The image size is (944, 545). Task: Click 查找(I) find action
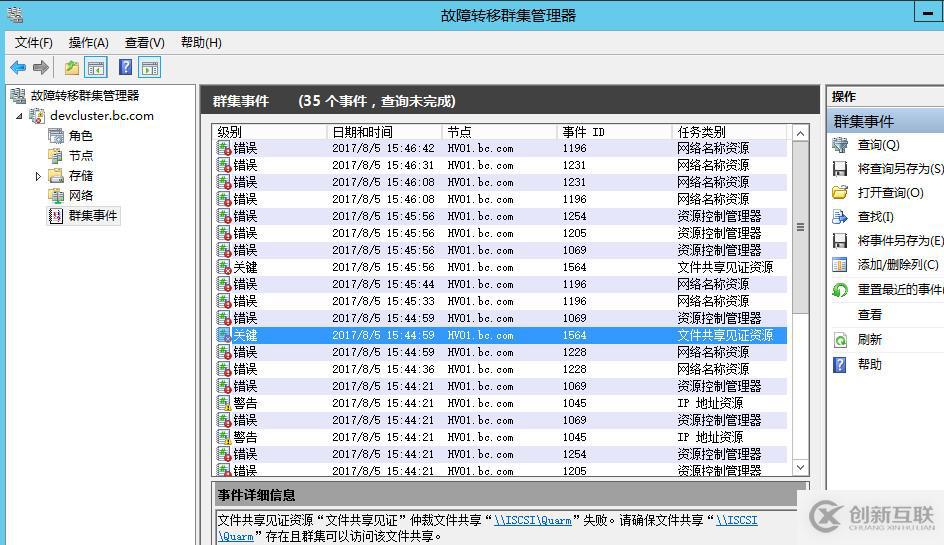click(x=875, y=217)
